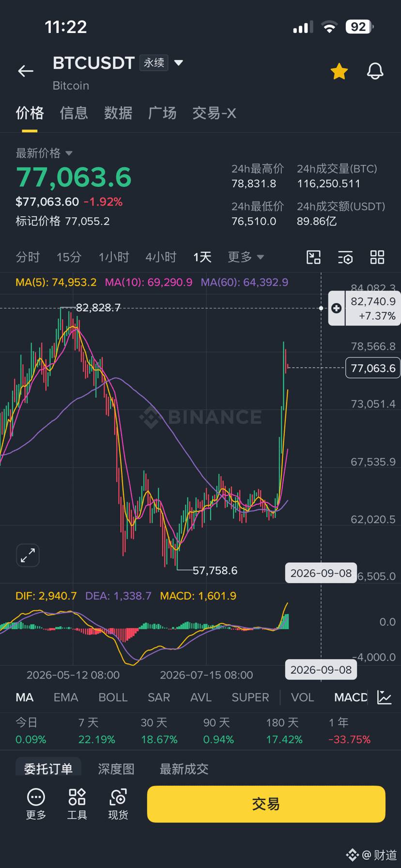The width and height of the screenshot is (401, 868).
Task: Select the 1小时 chart interval
Action: [114, 257]
